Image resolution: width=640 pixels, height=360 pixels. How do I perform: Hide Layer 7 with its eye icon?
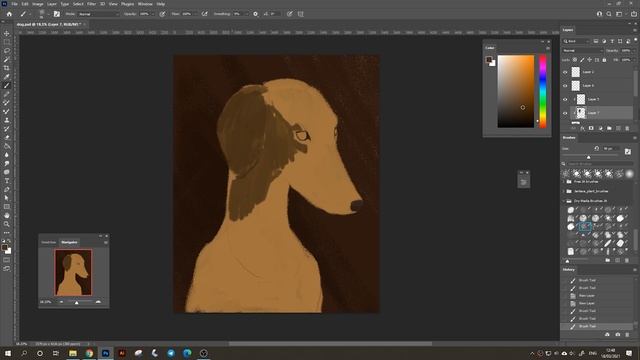click(565, 113)
